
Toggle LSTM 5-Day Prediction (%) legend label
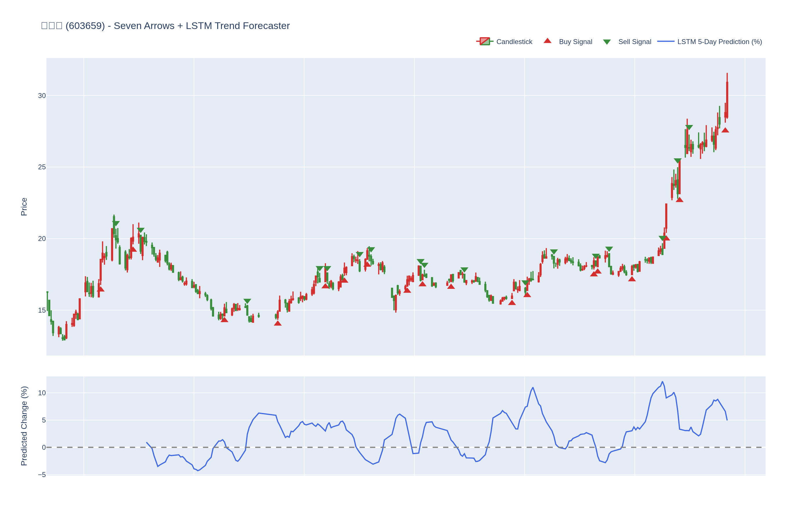pos(719,42)
